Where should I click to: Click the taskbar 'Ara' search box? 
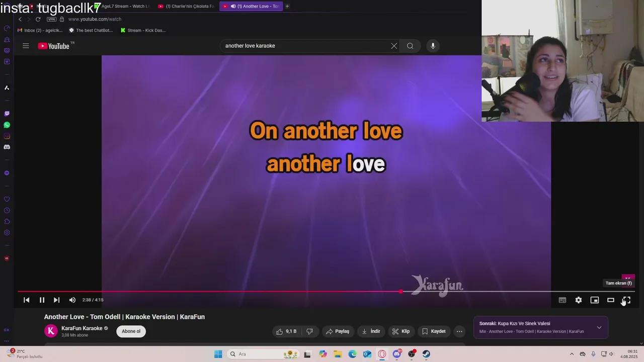point(263,354)
